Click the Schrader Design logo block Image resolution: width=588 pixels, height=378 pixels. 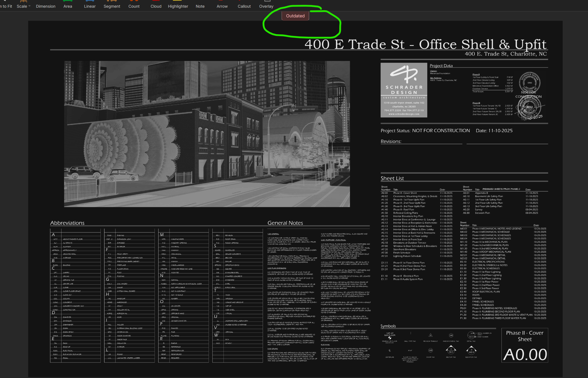click(404, 90)
